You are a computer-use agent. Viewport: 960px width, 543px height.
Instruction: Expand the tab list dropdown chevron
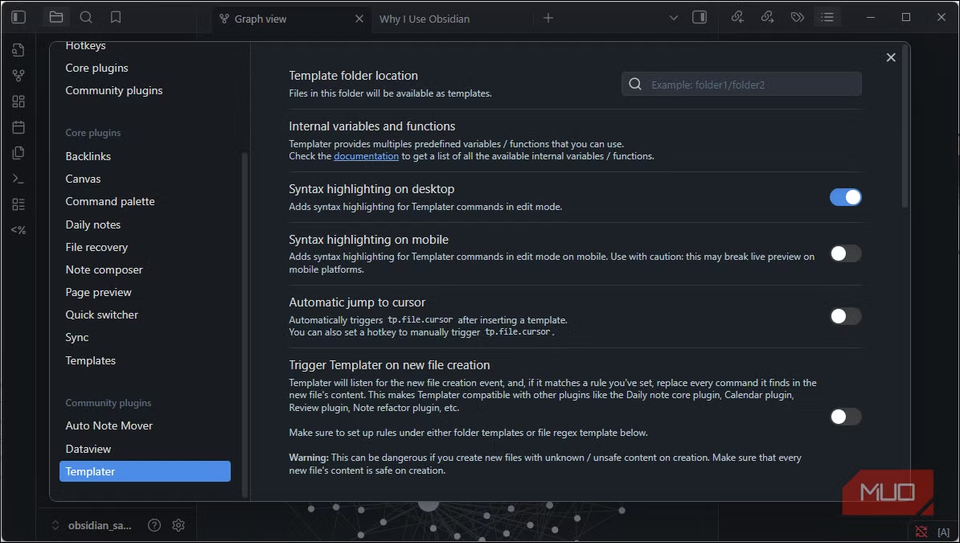(673, 17)
